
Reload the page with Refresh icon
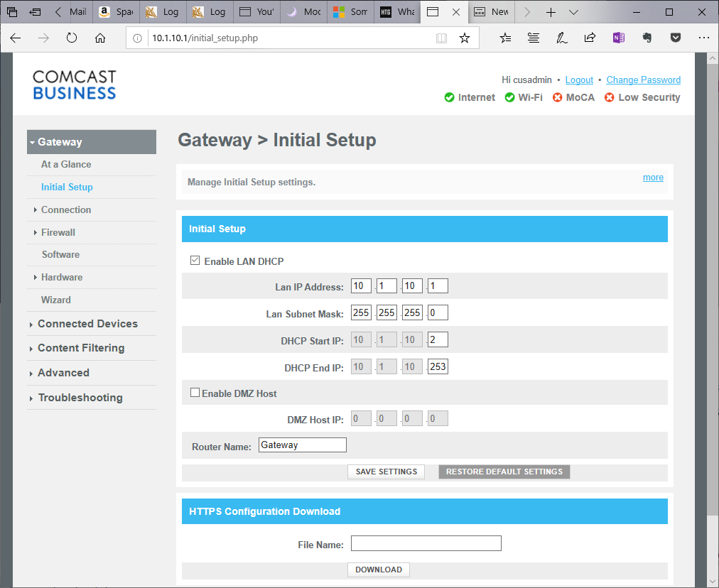click(72, 38)
